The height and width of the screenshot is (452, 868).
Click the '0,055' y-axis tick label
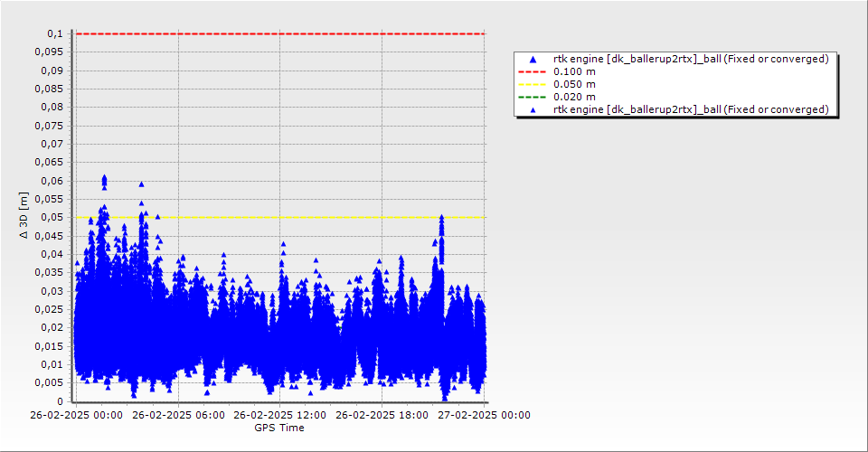point(49,199)
